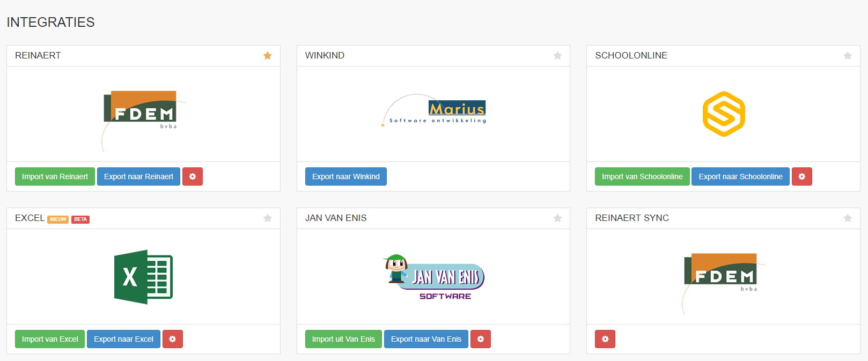Click Export naar Excel
The width and height of the screenshot is (868, 361).
[x=123, y=339]
